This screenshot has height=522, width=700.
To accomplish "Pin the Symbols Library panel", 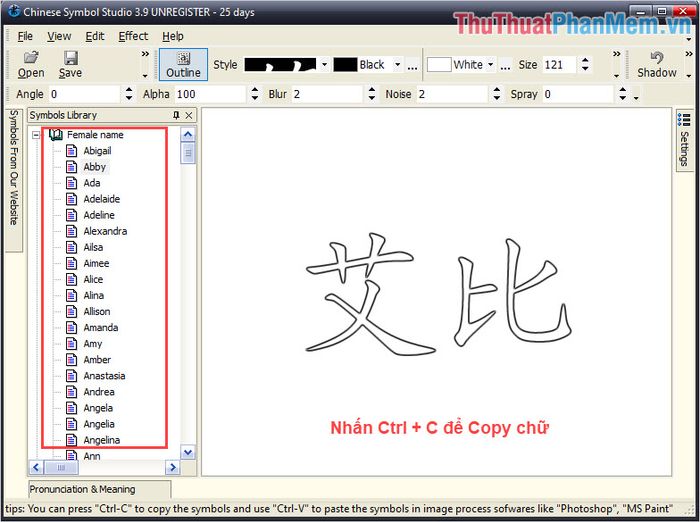I will pyautogui.click(x=176, y=115).
